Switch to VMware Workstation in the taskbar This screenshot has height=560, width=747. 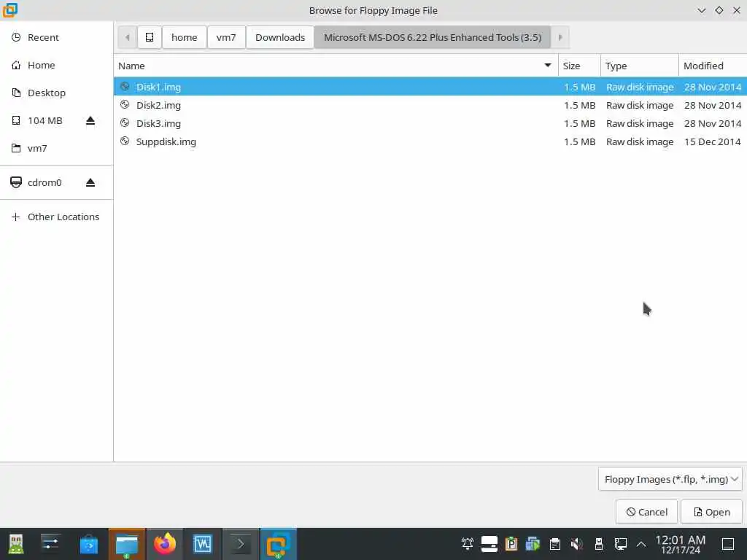click(x=278, y=544)
